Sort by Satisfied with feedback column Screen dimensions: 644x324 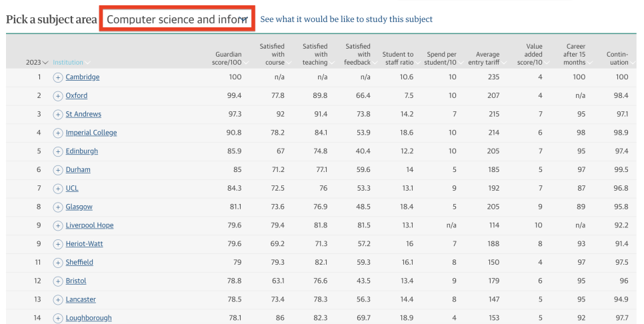pyautogui.click(x=361, y=54)
